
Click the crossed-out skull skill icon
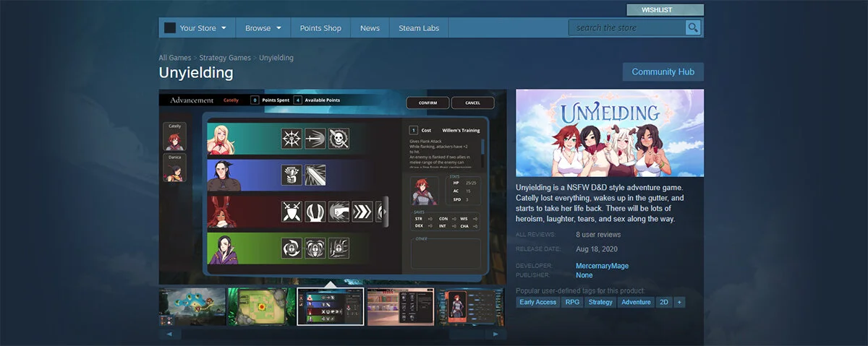(339, 139)
